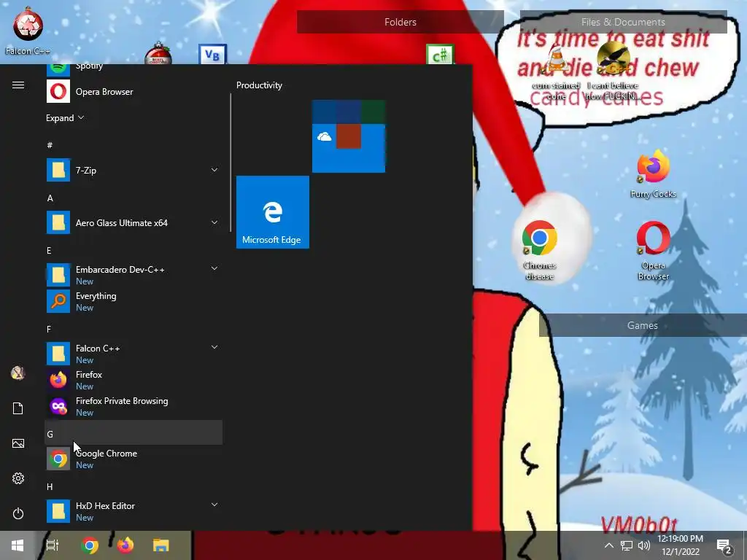
Task: Click the F letter header in app list
Action: [133, 329]
